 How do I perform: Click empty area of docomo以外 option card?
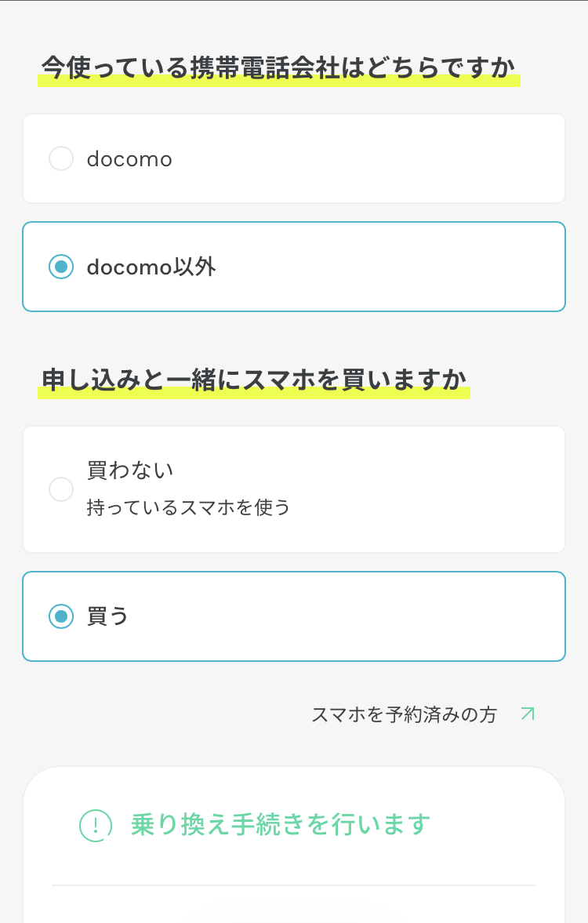pyautogui.click(x=392, y=267)
